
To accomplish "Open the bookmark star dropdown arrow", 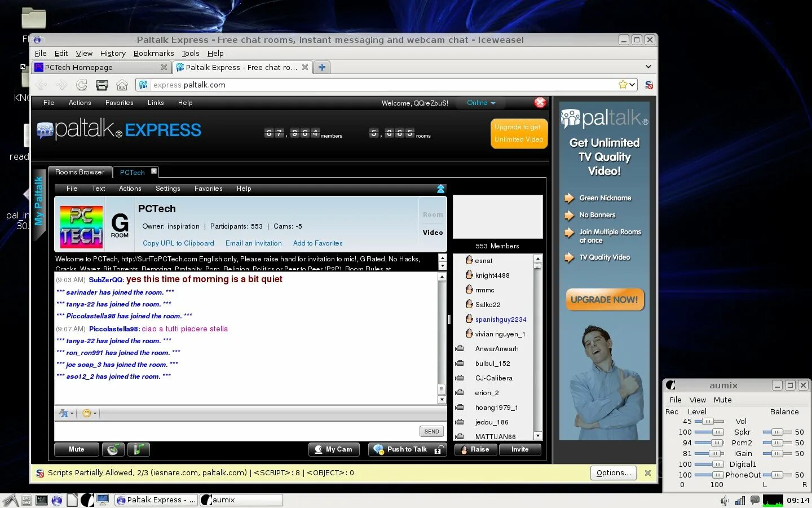I will pos(632,85).
